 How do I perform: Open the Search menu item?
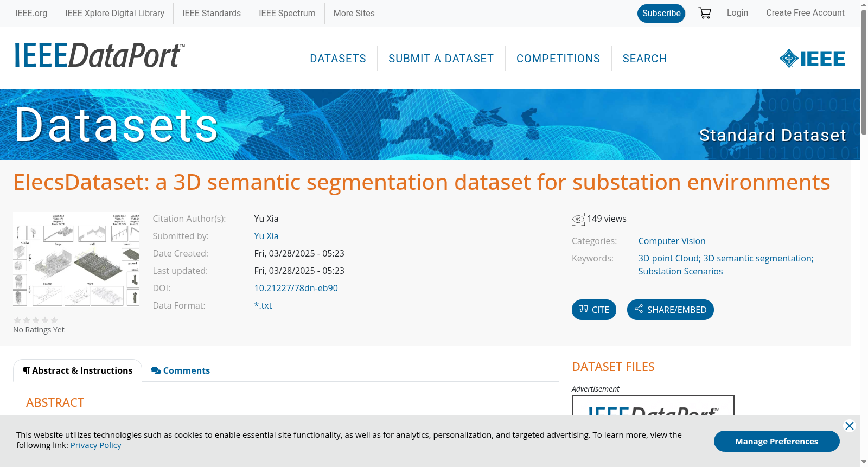(644, 59)
